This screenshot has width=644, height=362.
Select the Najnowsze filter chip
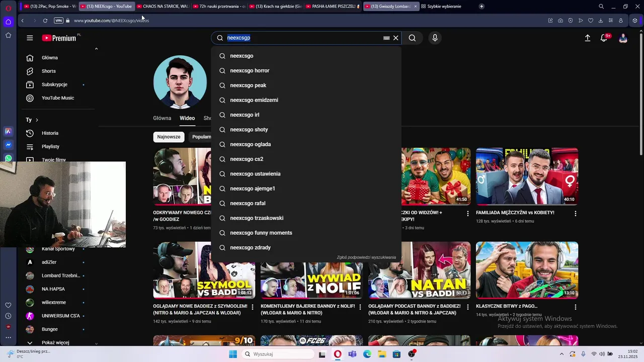(x=169, y=137)
